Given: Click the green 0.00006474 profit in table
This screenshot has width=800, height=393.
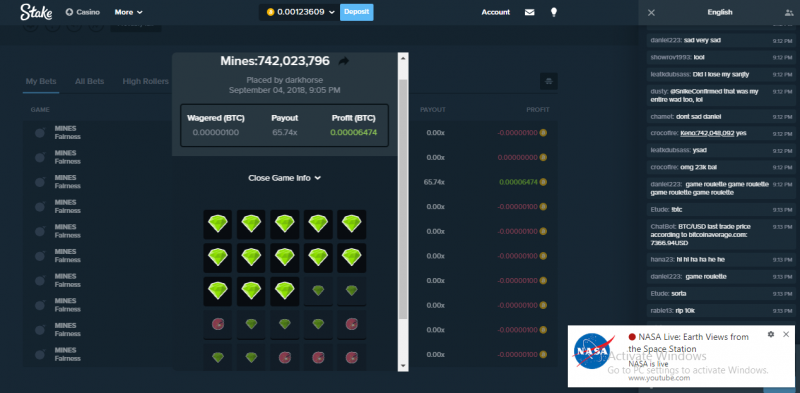Looking at the screenshot, I should pos(518,182).
